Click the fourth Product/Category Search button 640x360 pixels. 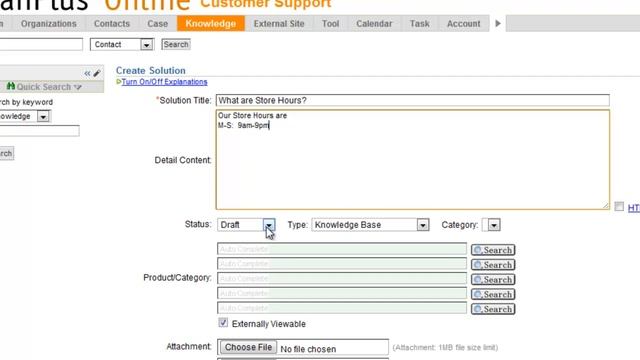click(x=493, y=294)
